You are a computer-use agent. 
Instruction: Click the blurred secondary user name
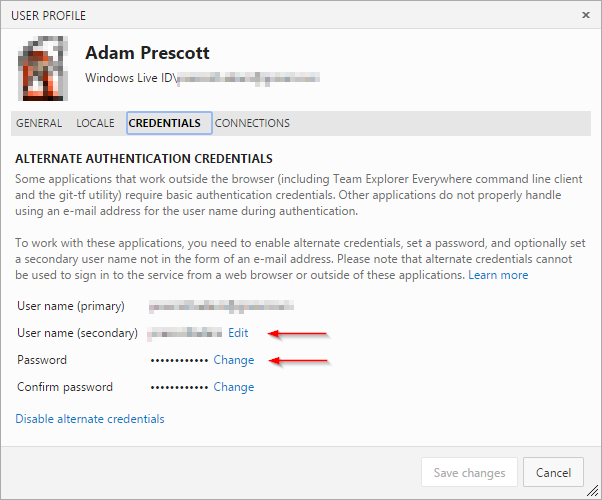tap(185, 333)
